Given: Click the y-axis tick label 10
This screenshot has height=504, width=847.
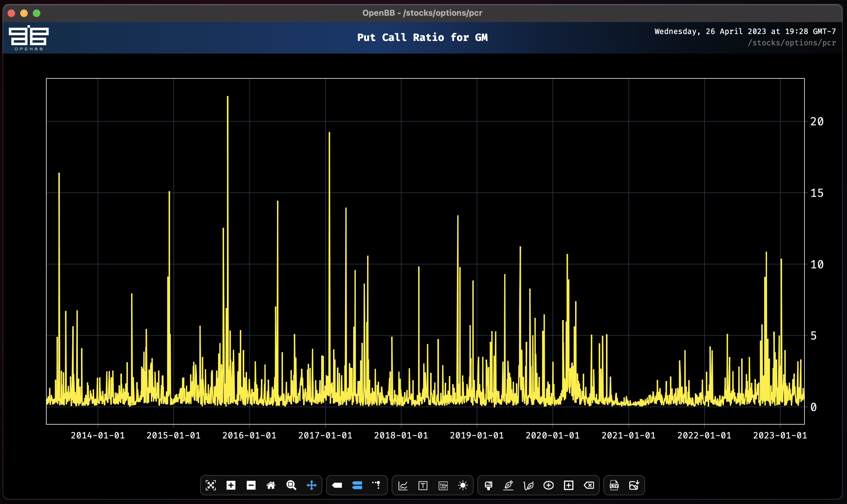Looking at the screenshot, I should pos(817,265).
